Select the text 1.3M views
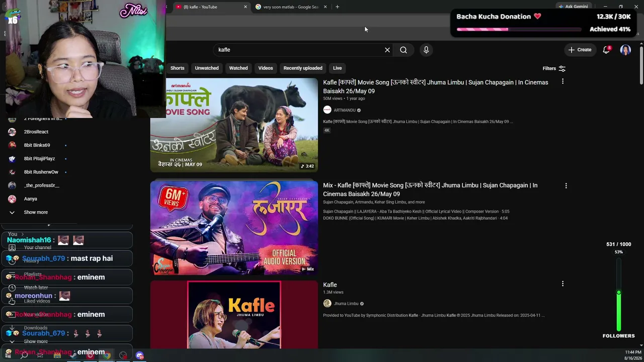 coord(333,292)
